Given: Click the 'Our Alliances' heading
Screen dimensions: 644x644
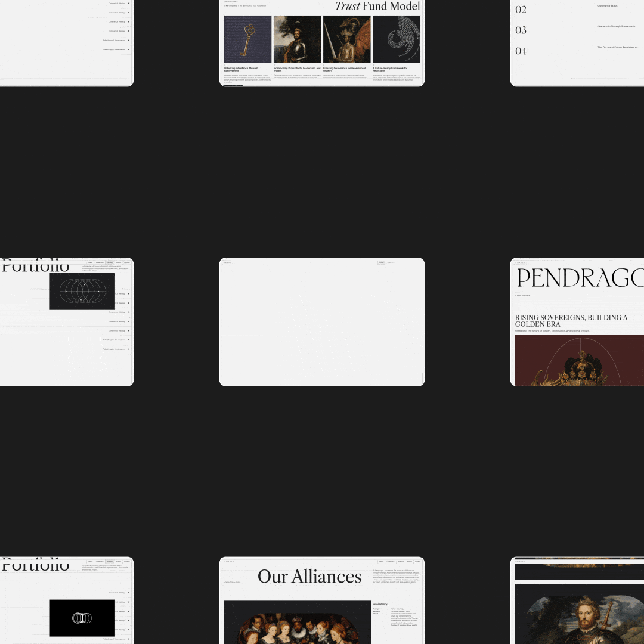Looking at the screenshot, I should 309,577.
